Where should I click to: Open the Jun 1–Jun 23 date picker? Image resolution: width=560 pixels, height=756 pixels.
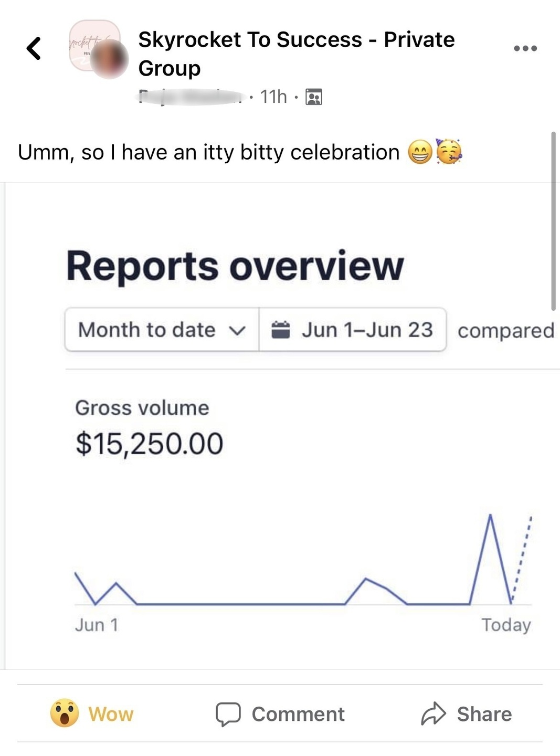coord(352,330)
